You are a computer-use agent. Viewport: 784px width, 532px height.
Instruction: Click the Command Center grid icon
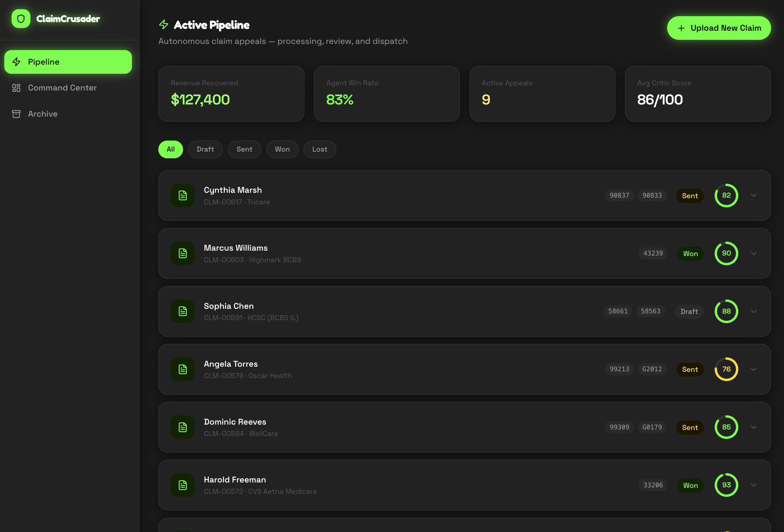click(x=16, y=88)
